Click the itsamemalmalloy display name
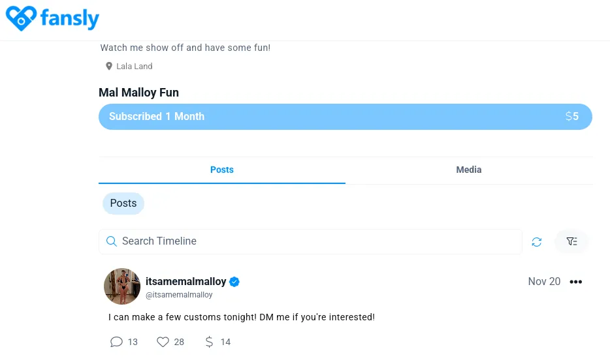Screen dimensions: 610x364 point(185,282)
